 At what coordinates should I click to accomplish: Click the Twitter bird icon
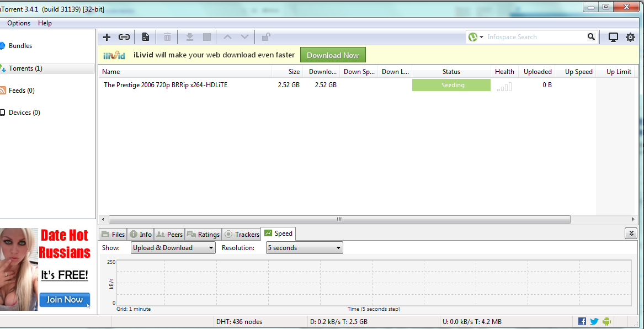[594, 322]
